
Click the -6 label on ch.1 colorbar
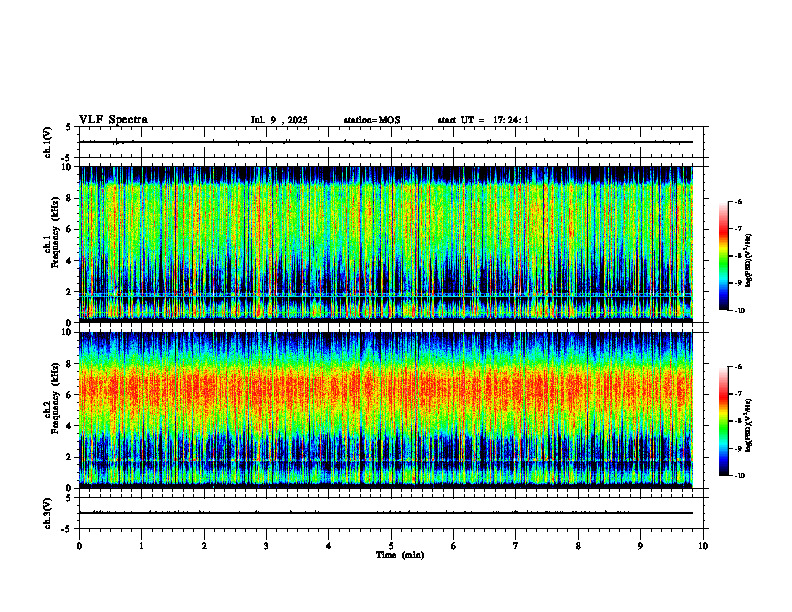coord(738,202)
